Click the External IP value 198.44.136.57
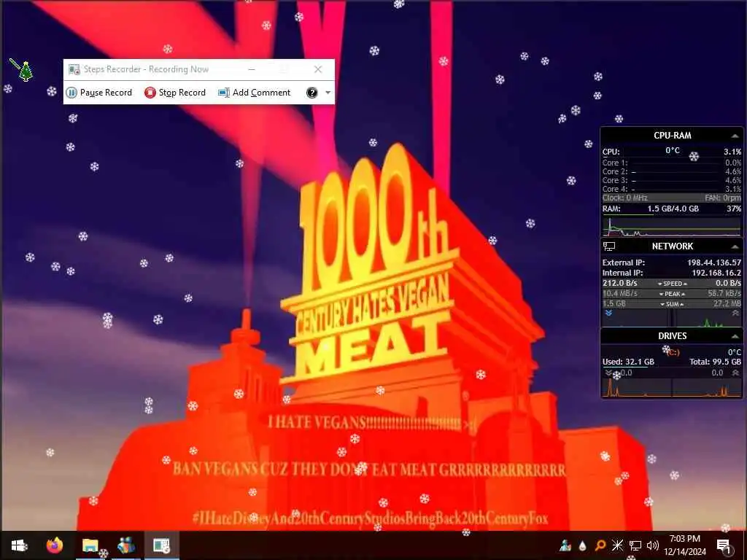 [x=713, y=262]
